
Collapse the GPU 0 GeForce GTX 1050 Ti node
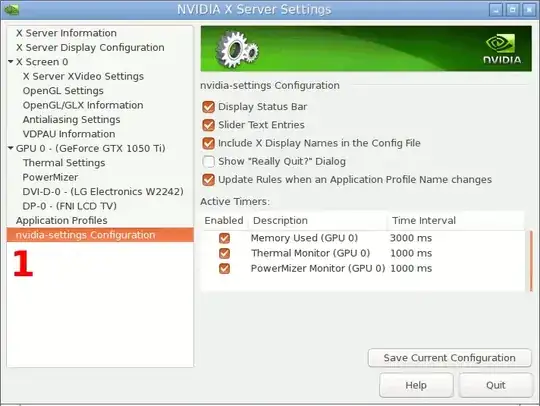[11, 148]
